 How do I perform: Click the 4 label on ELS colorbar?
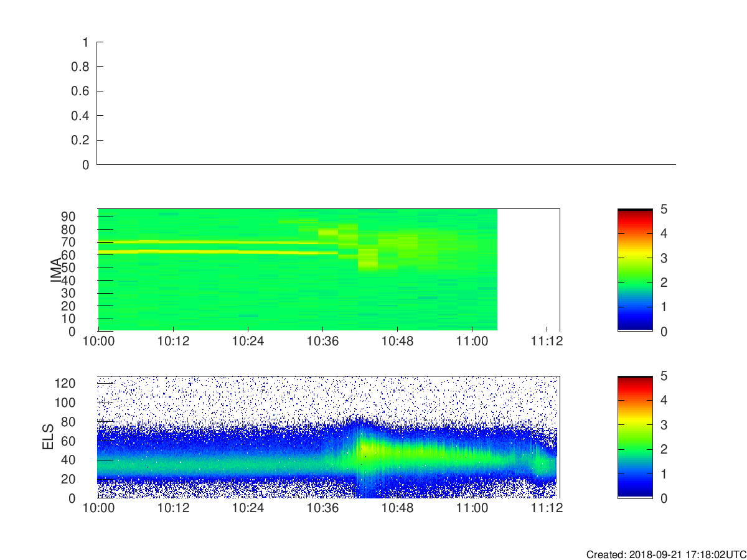click(x=663, y=400)
